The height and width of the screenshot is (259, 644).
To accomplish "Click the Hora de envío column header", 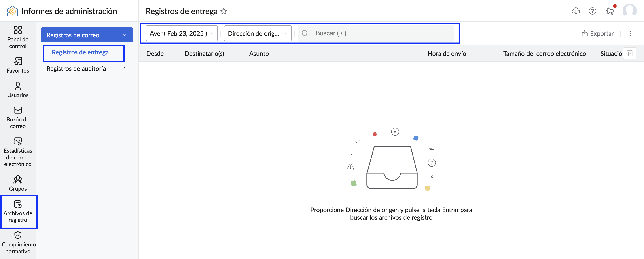I will [x=447, y=54].
